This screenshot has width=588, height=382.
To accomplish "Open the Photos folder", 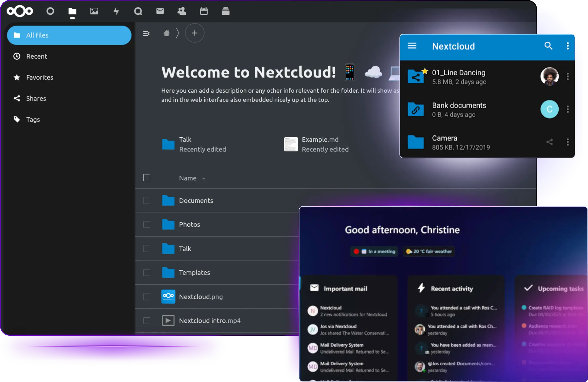I will pyautogui.click(x=189, y=225).
